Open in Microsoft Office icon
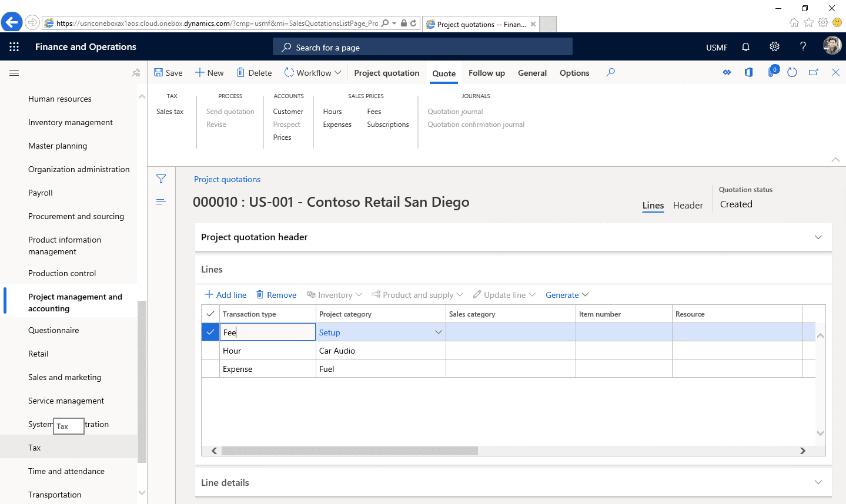Viewport: 846px width, 504px height. tap(748, 73)
